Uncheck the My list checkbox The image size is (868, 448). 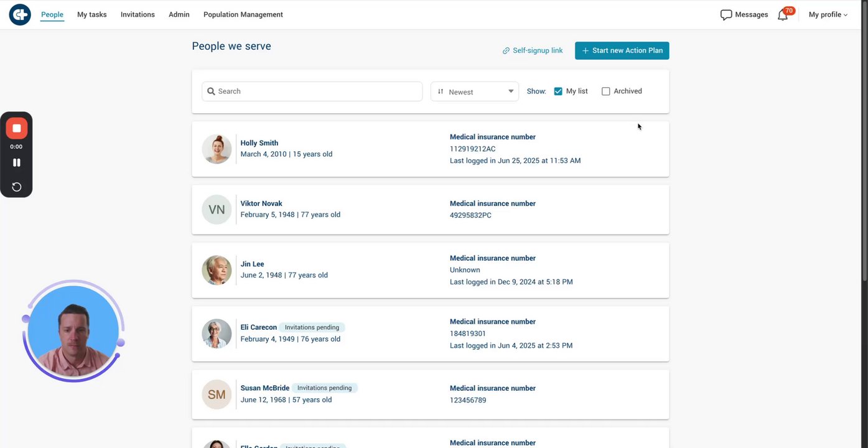[x=558, y=91]
